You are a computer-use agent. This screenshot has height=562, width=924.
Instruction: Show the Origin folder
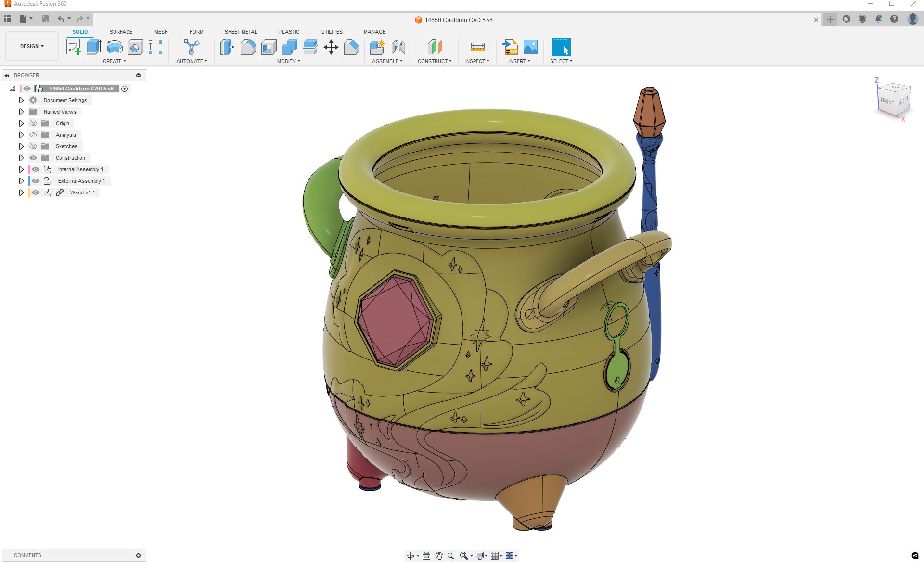[33, 123]
